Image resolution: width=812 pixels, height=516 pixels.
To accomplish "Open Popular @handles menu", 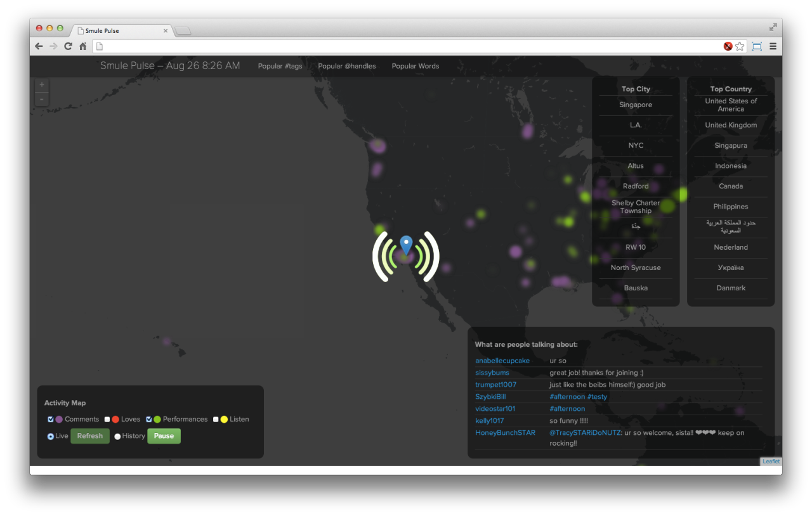I will tap(347, 66).
